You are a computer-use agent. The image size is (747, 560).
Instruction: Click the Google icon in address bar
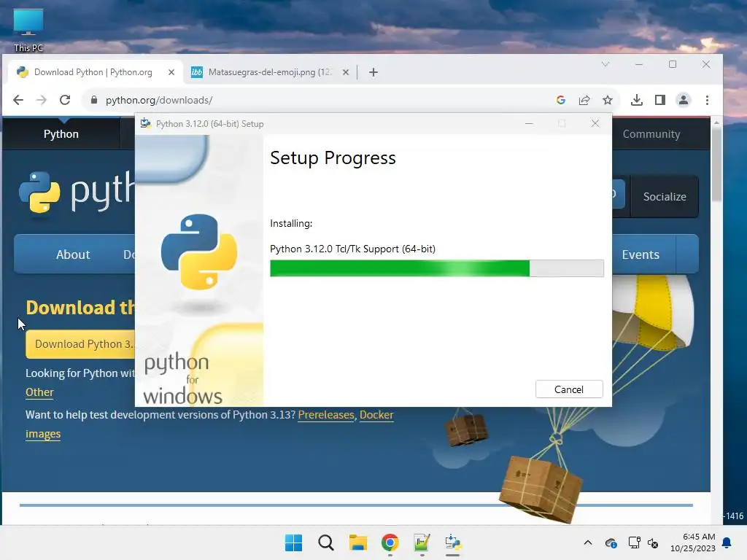tap(561, 100)
